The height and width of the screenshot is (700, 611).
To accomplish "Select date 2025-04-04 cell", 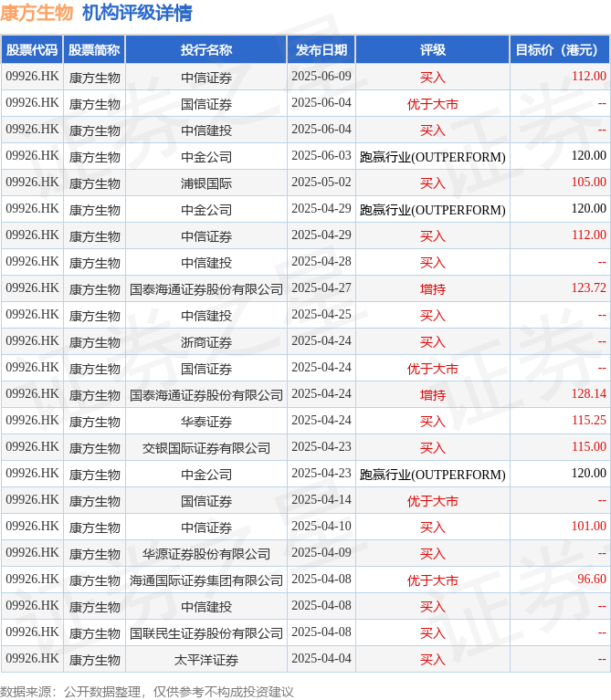I will 321,659.
